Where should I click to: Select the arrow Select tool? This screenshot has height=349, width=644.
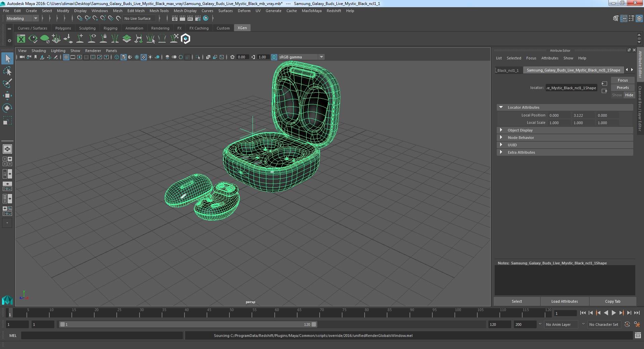[7, 59]
